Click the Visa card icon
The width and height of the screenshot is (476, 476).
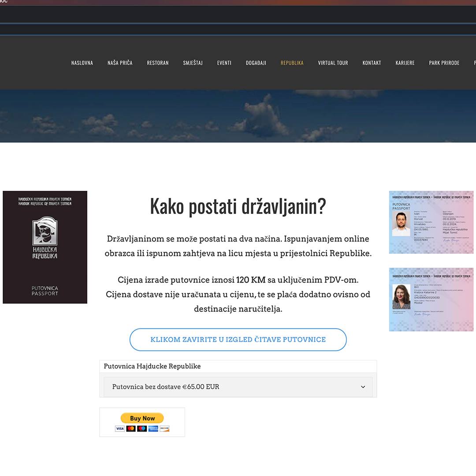tap(119, 429)
